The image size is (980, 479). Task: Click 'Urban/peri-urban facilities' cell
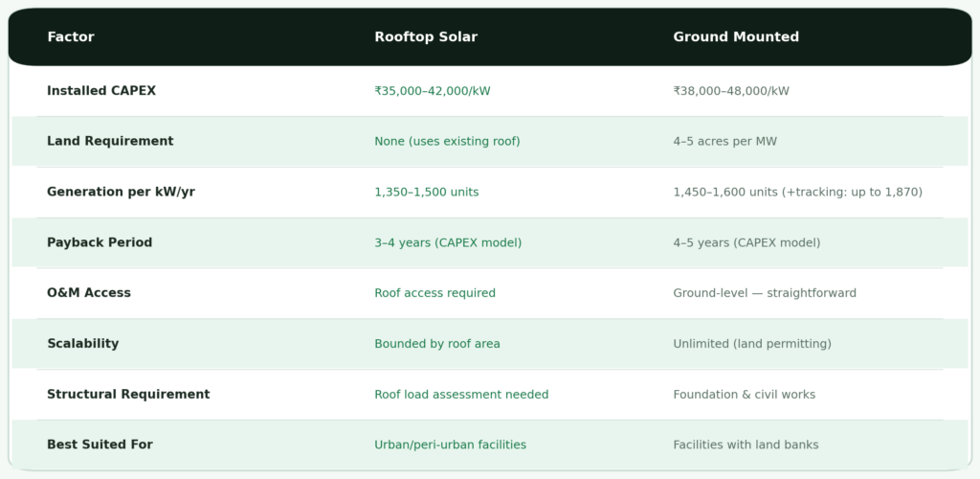[x=450, y=445]
